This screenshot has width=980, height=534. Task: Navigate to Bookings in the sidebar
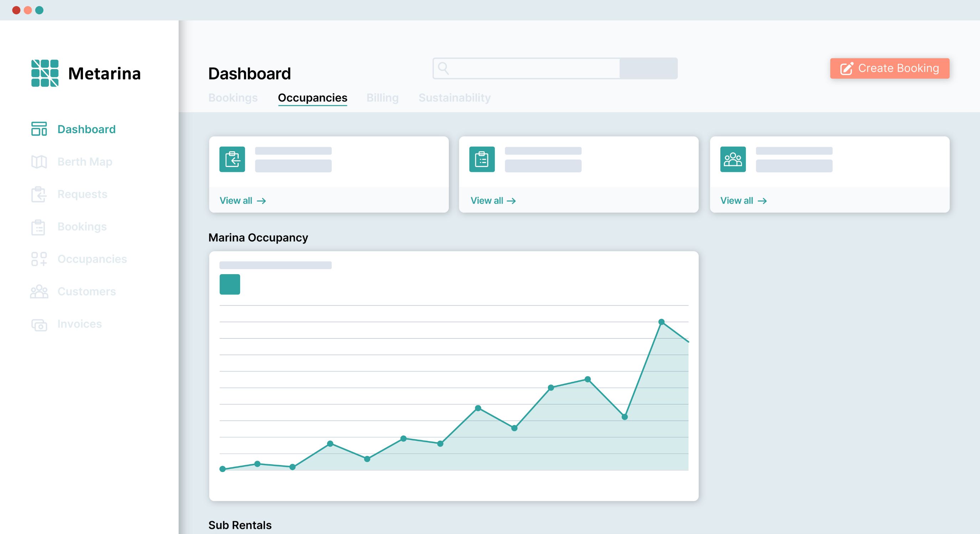coord(82,226)
